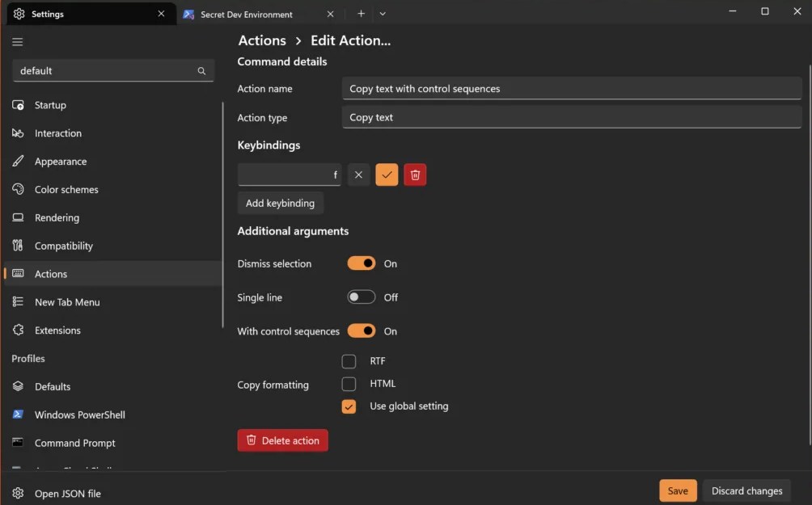
Task: Click the Add keybinding button
Action: (x=280, y=204)
